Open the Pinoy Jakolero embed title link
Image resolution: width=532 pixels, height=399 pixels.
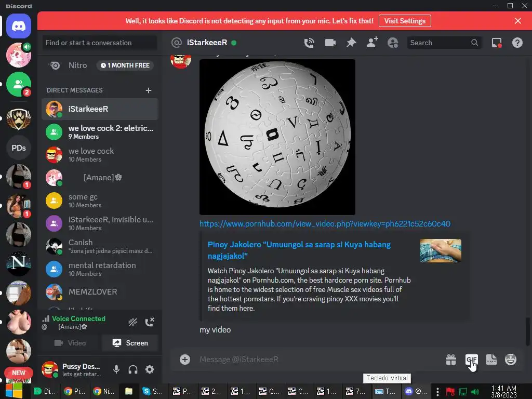tap(299, 250)
